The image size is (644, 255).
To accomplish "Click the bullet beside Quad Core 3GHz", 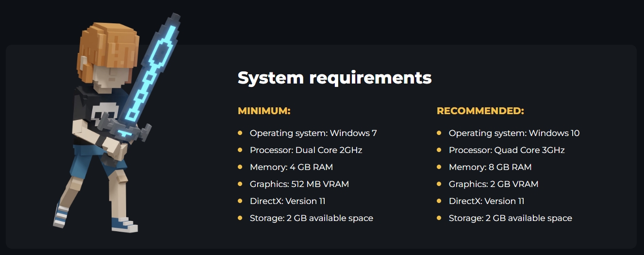I will point(439,150).
